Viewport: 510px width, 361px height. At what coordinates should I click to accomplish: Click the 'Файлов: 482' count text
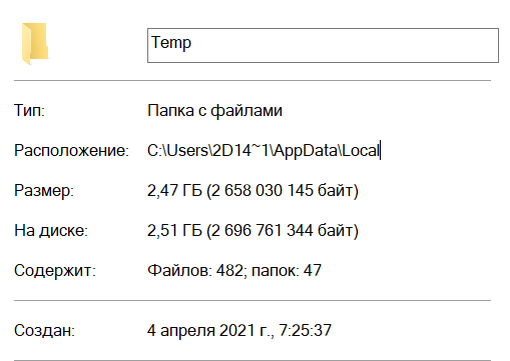(x=197, y=270)
